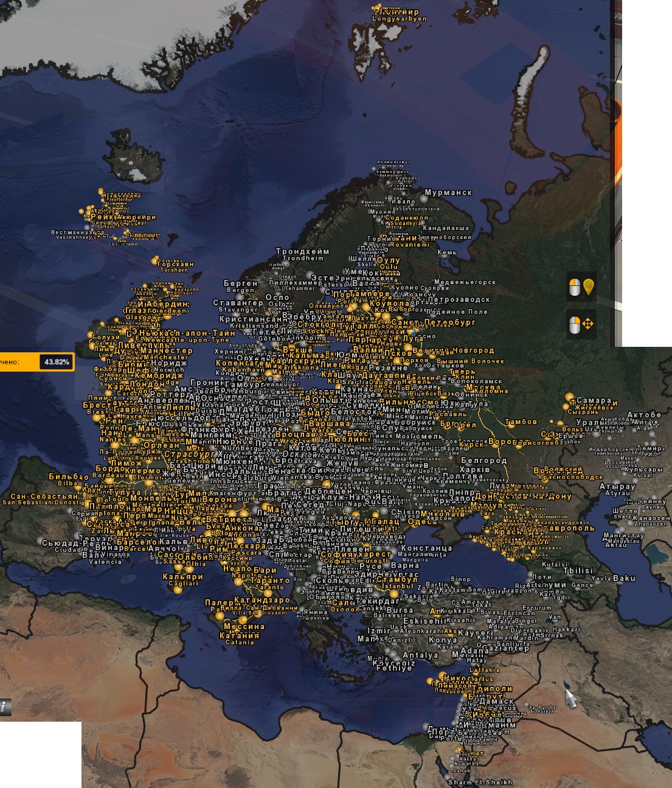Select the Izmir city label
The height and width of the screenshot is (788, 672).
[x=379, y=631]
